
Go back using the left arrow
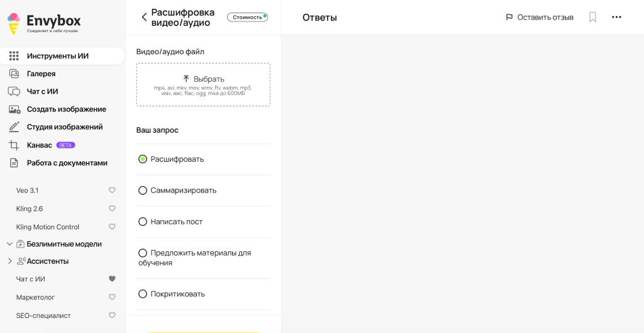click(x=144, y=17)
